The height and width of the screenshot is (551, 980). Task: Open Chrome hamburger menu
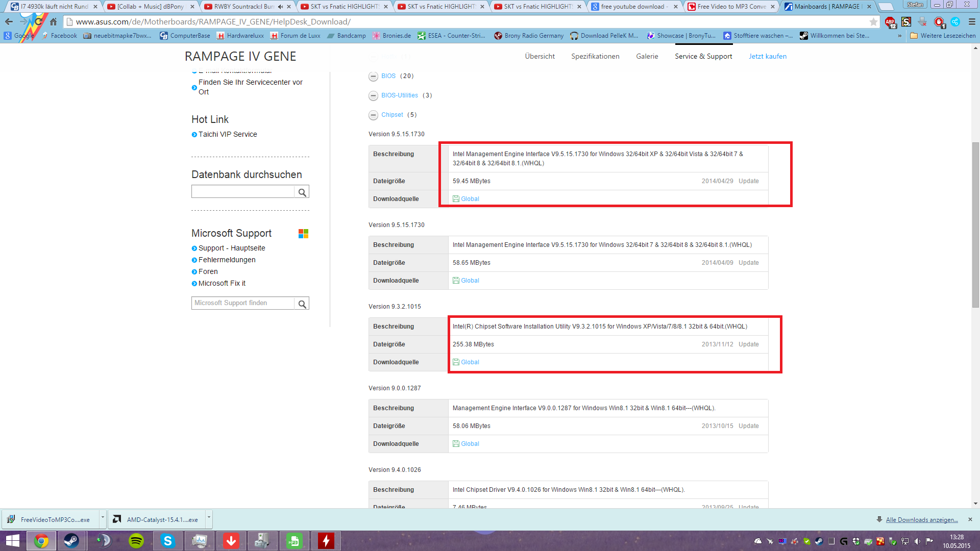[x=972, y=22]
